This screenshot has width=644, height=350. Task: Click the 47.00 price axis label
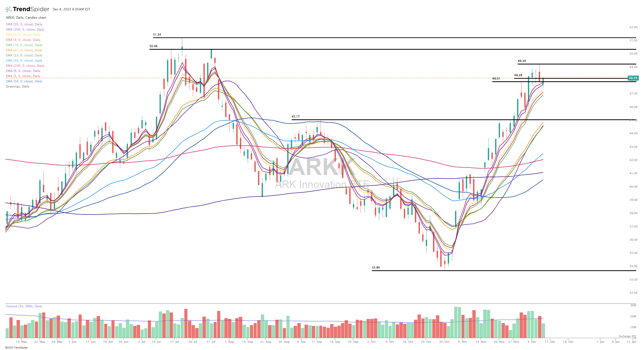click(633, 93)
